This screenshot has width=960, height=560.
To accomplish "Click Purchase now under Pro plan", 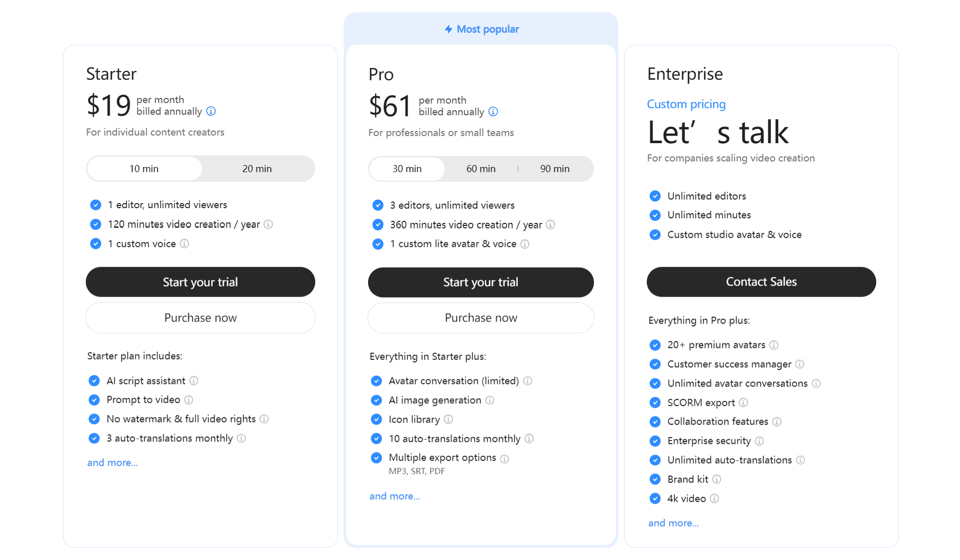I will (x=481, y=318).
